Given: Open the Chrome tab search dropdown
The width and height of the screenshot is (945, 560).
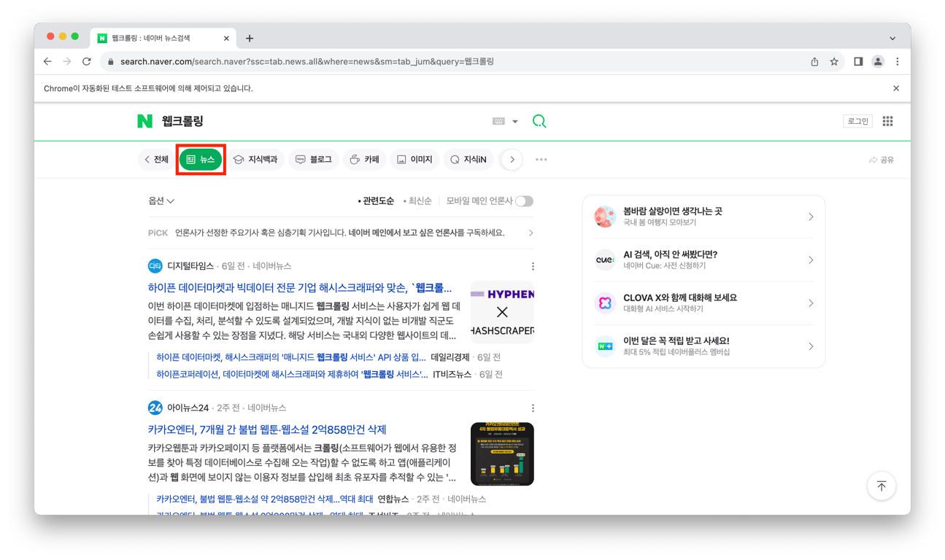Looking at the screenshot, I should (x=892, y=39).
